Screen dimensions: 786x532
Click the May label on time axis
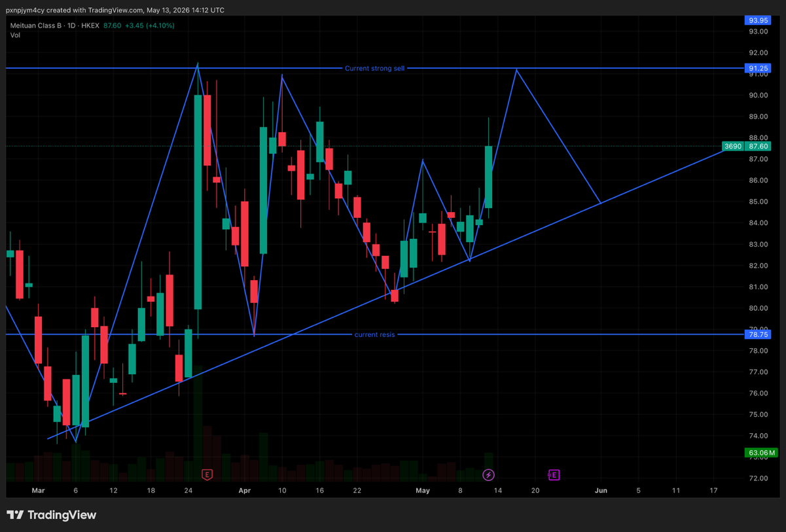[x=423, y=490]
